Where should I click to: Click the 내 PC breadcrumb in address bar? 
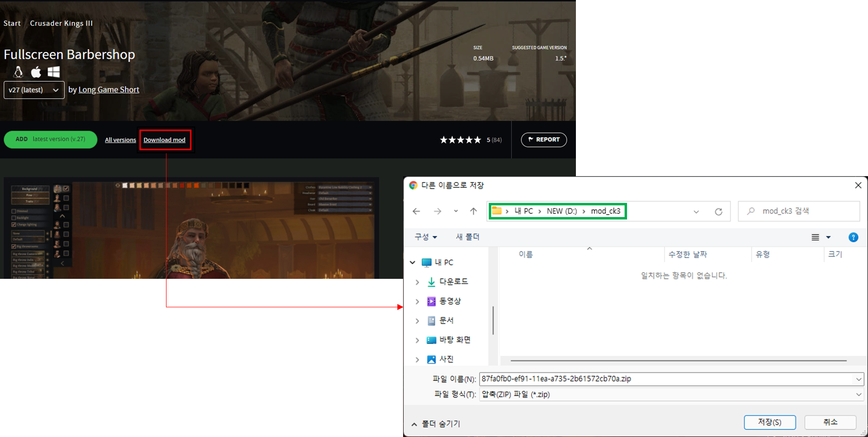[524, 211]
